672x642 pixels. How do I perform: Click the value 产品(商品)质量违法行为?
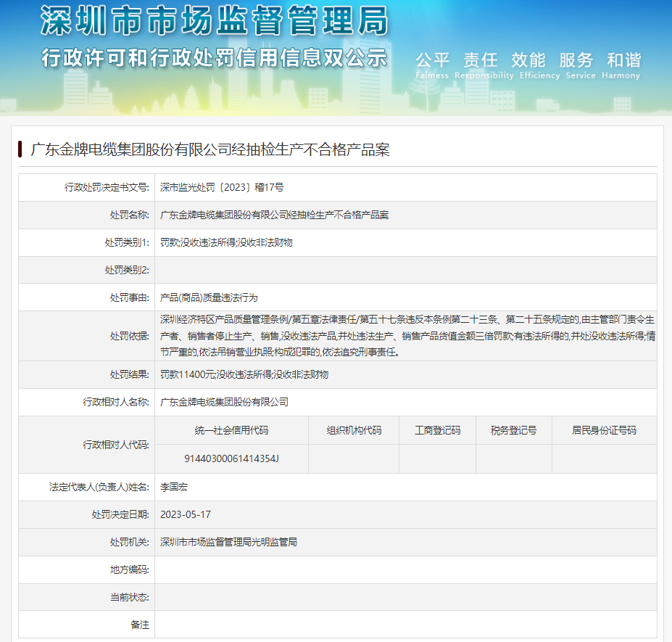click(209, 297)
